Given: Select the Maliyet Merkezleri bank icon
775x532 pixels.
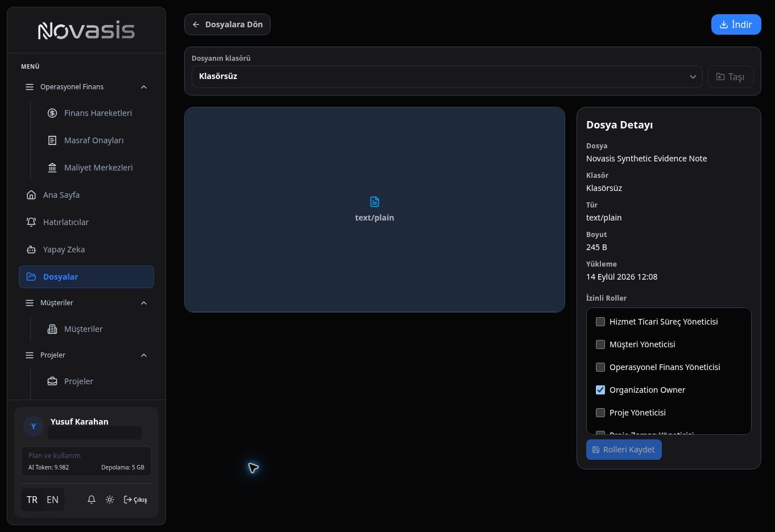Looking at the screenshot, I should (x=52, y=168).
